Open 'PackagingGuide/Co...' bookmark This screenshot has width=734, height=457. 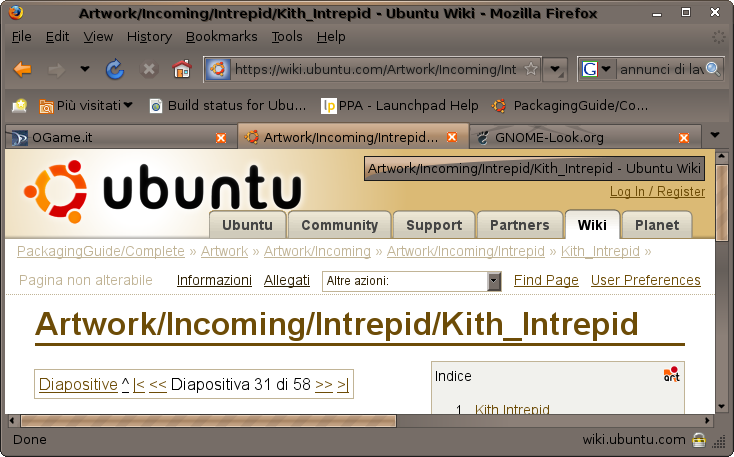click(x=570, y=106)
